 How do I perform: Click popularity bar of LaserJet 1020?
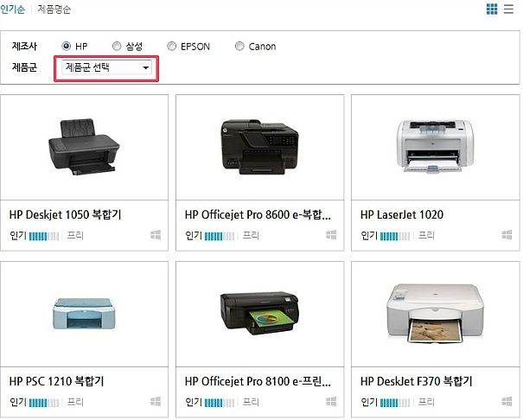pos(395,236)
